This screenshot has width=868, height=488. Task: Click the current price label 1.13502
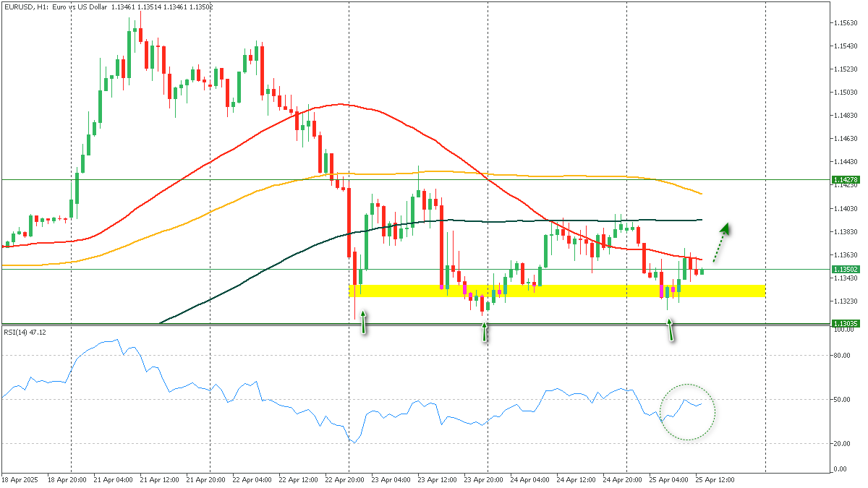coord(846,269)
